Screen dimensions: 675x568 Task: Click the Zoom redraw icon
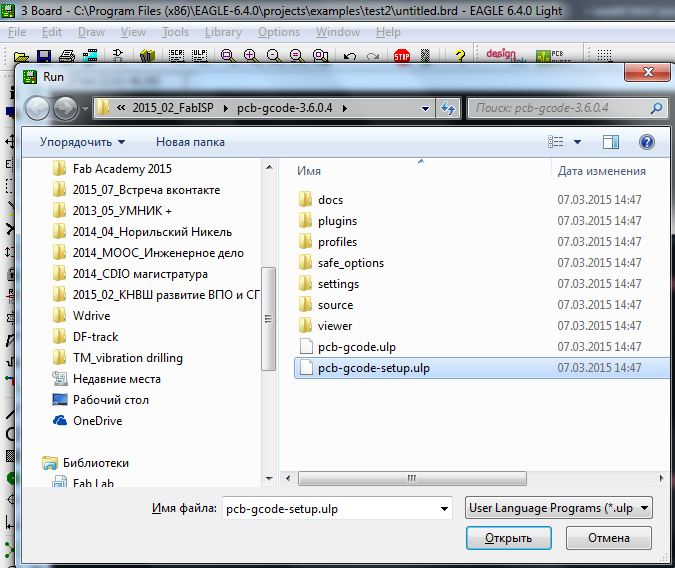pos(297,56)
